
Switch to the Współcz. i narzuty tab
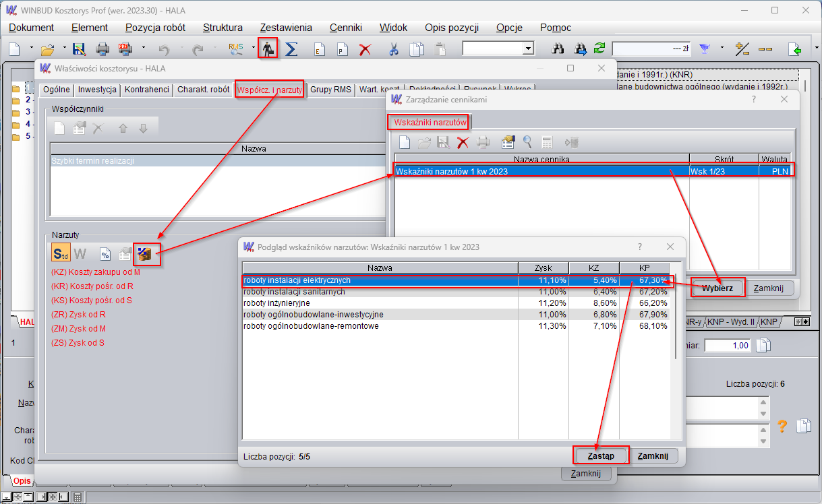click(270, 90)
